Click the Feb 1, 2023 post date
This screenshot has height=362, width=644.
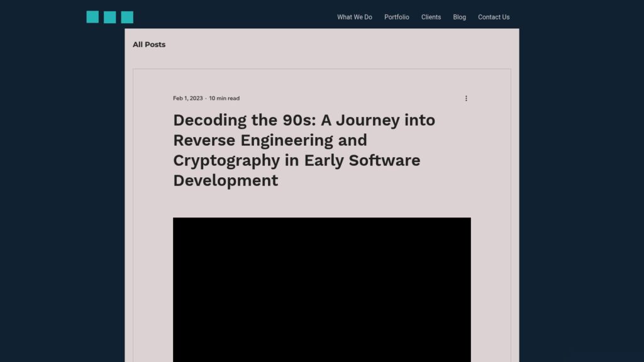[187, 99]
